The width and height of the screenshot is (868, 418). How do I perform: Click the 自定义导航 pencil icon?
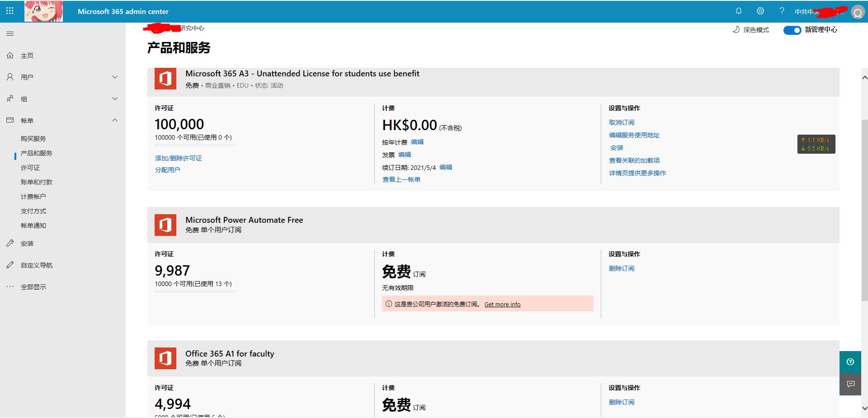pos(10,265)
